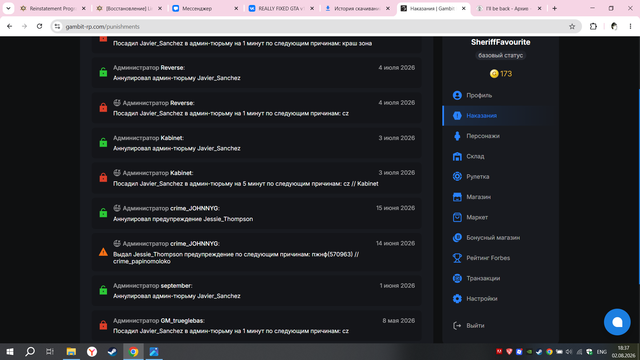Bookmark this page with the star icon
Image resolution: width=640 pixels, height=360 pixels.
tap(572, 27)
